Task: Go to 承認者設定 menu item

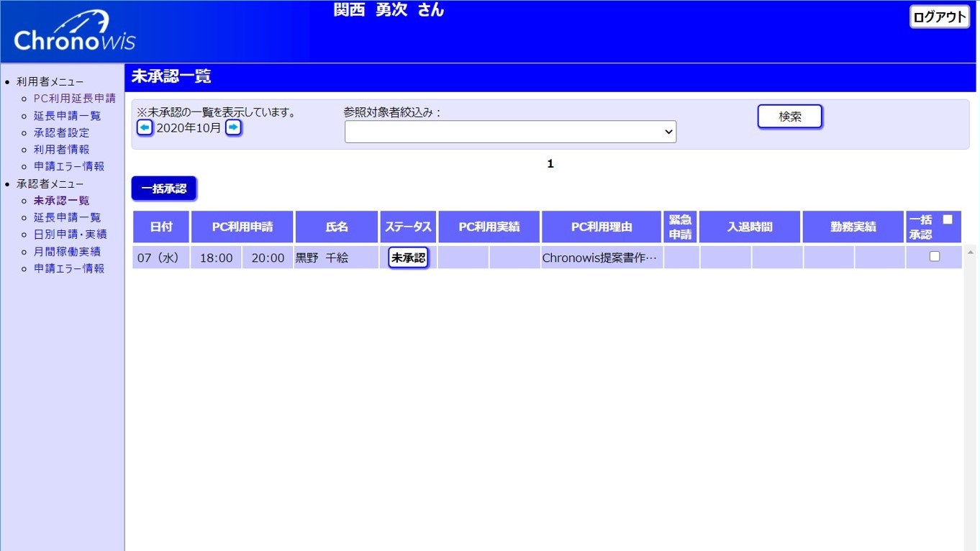Action: click(61, 133)
